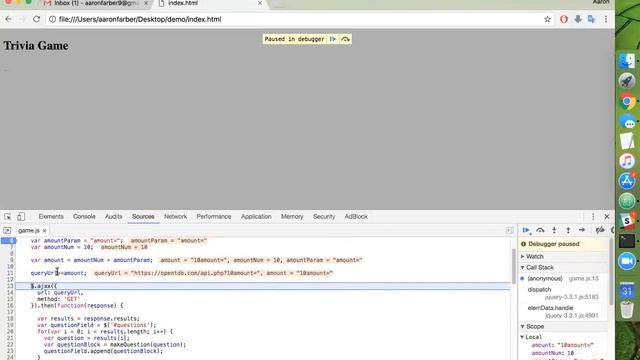Deactivate breakpoints in debugger toolbar
Viewport: 640px width, 360px height.
click(600, 230)
